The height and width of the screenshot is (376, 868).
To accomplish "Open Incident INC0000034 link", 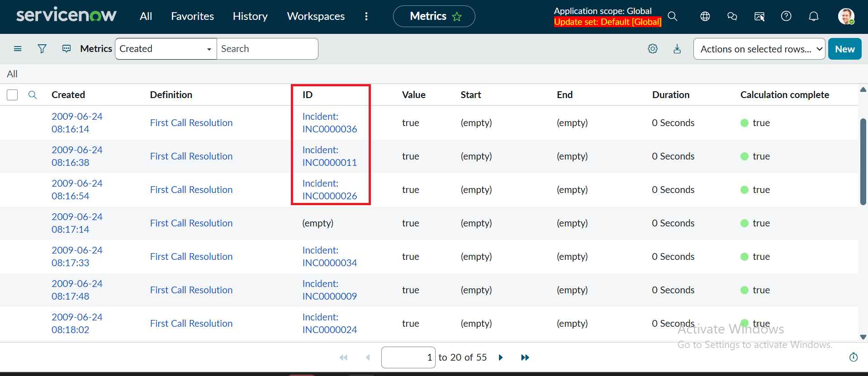I will [329, 257].
